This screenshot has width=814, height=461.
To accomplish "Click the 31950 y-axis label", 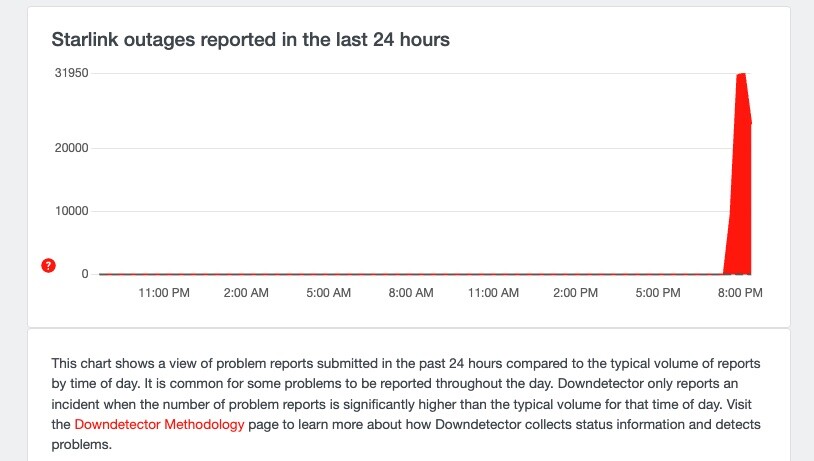I will point(71,73).
